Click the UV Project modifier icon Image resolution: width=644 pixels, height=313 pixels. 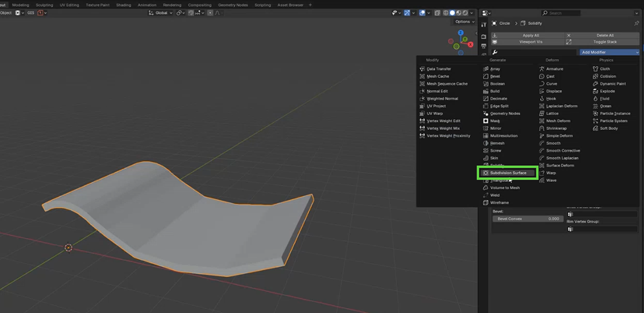[422, 106]
